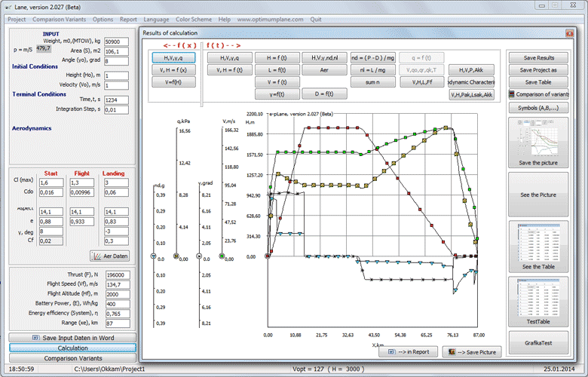Image resolution: width=588 pixels, height=377 pixels.
Task: Select the nd = (P - D) / mg plot
Action: [373, 57]
